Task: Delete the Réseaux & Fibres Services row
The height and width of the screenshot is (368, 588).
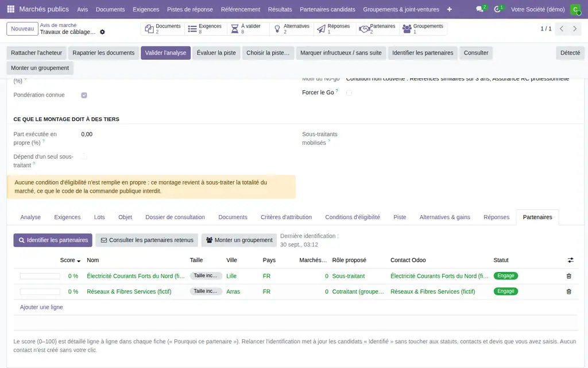Action: (568, 292)
